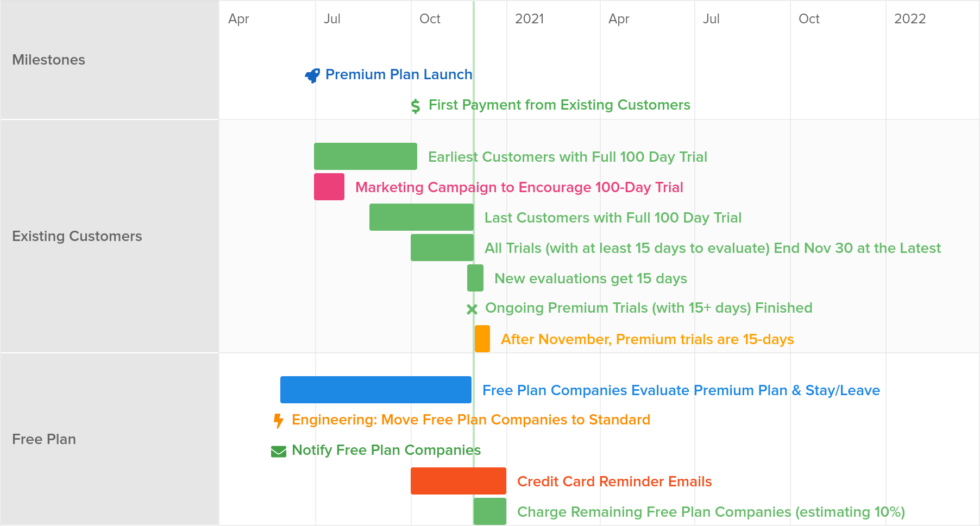Click the First Payment from Existing Customers label

tap(560, 105)
